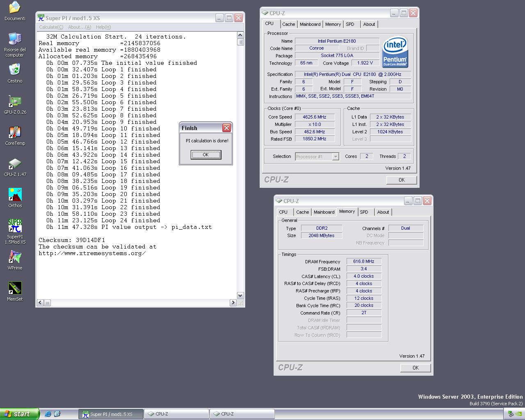Open About menu in Super PI

(80, 27)
